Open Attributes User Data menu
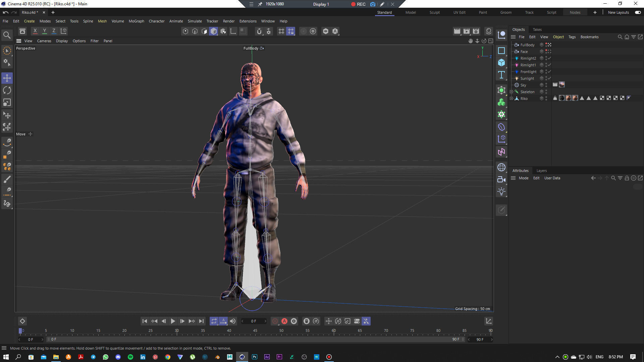This screenshot has height=362, width=644. [552, 178]
